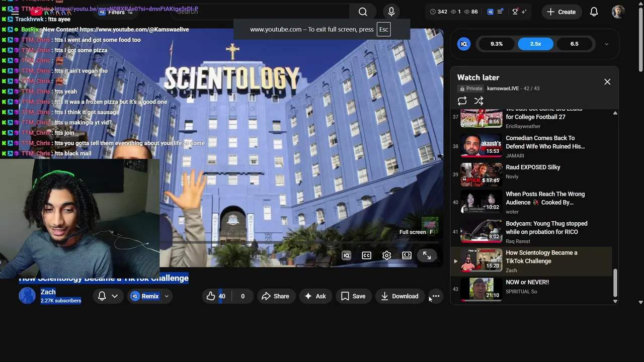Click the vidIQ icon in player controls

tap(346, 255)
